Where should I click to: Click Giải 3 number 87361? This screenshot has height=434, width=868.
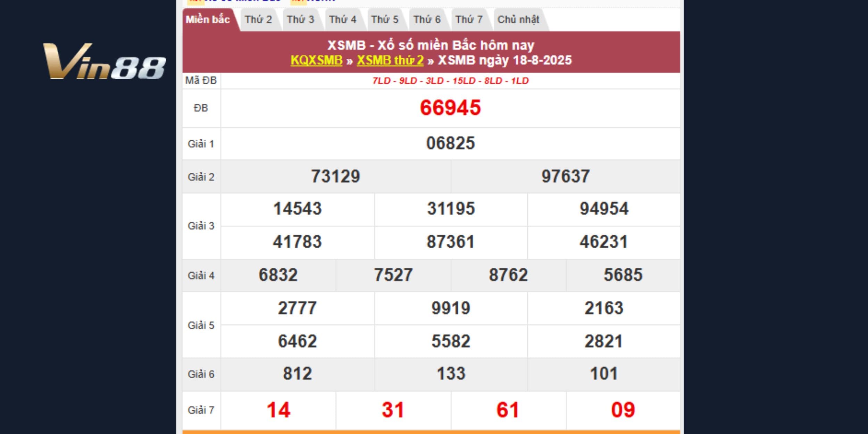(x=450, y=242)
